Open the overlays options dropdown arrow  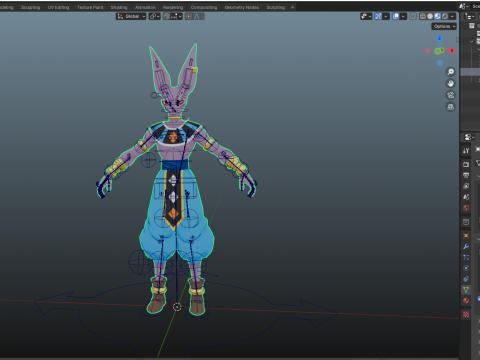point(403,16)
